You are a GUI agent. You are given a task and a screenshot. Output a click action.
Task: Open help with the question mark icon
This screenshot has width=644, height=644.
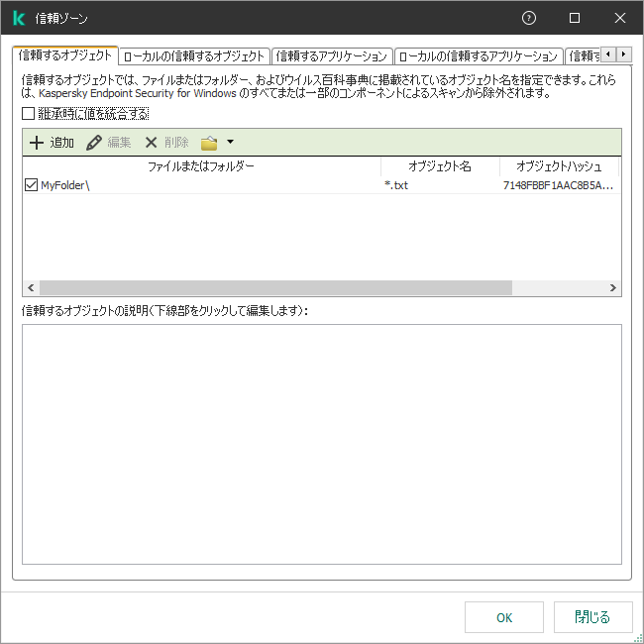pos(529,18)
